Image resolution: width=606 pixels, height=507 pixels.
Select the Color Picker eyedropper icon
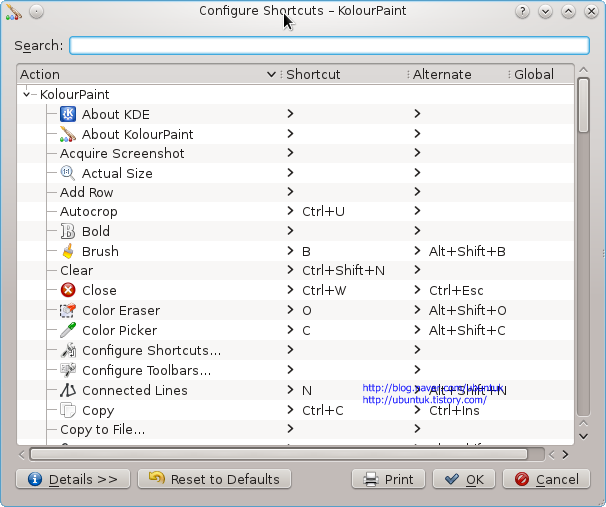click(68, 330)
